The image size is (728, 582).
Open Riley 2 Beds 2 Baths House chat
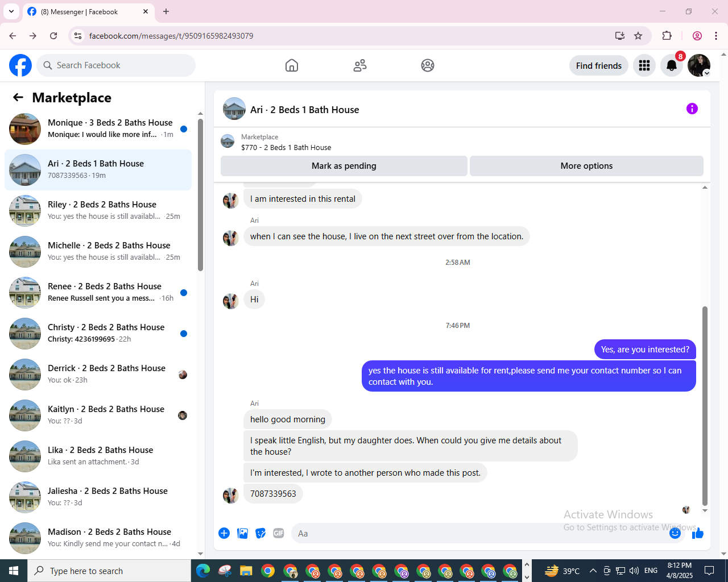[x=98, y=211]
